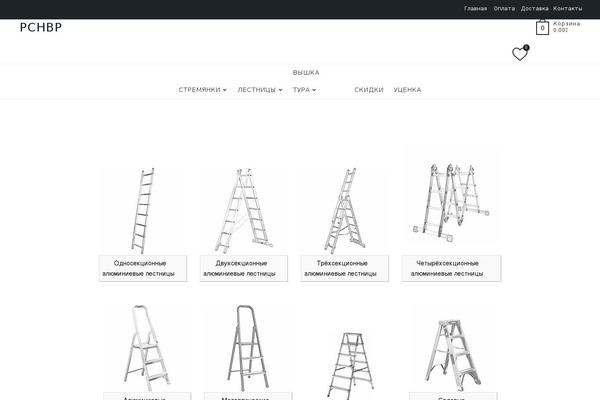Image resolution: width=600 pixels, height=400 pixels.
Task: Expand the ТУРА dropdown menu
Action: coord(304,90)
